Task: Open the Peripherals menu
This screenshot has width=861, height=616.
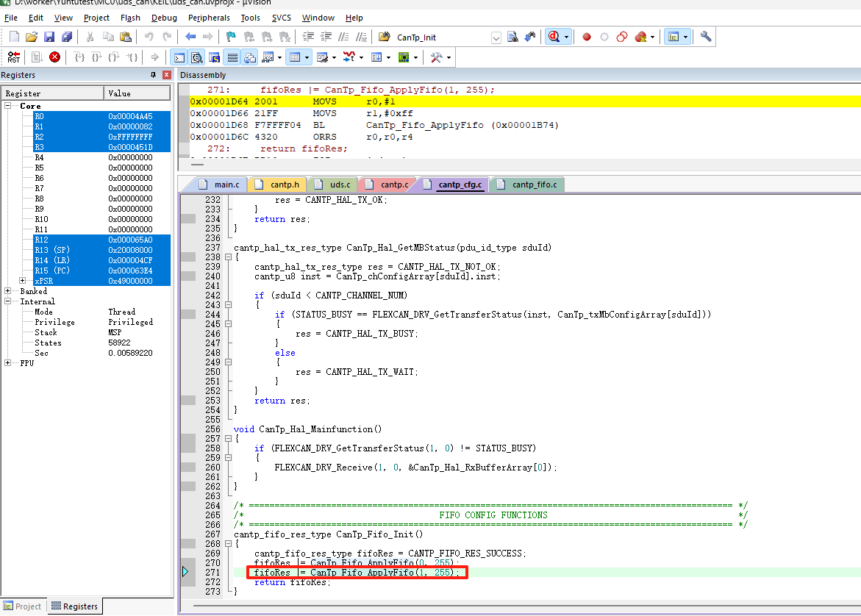Action: click(209, 18)
